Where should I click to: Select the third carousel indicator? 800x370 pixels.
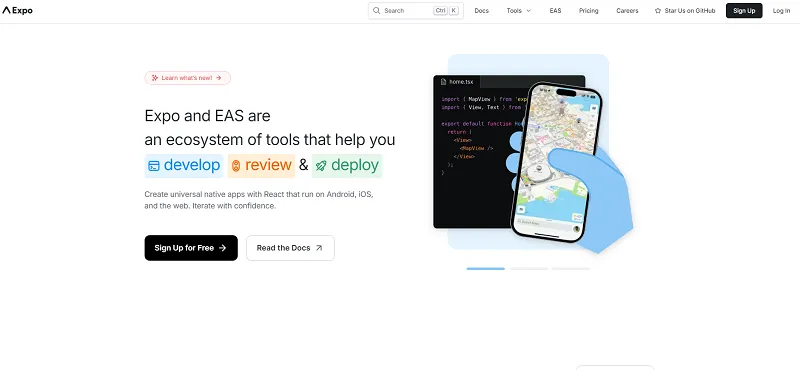click(570, 268)
